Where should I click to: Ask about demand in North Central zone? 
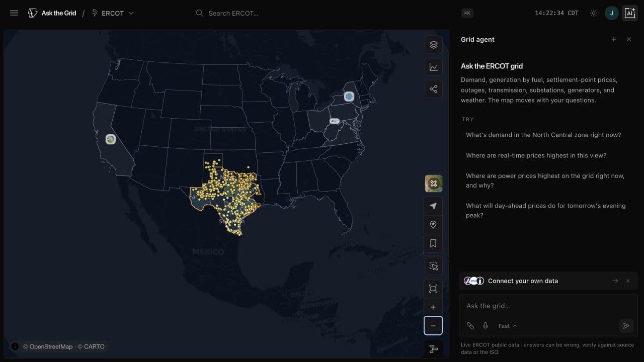tap(543, 135)
